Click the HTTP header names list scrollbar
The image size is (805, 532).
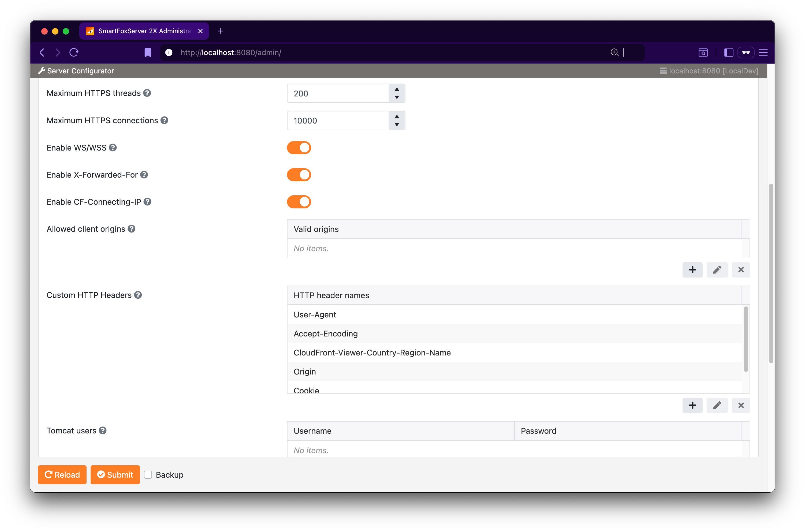[x=746, y=339]
